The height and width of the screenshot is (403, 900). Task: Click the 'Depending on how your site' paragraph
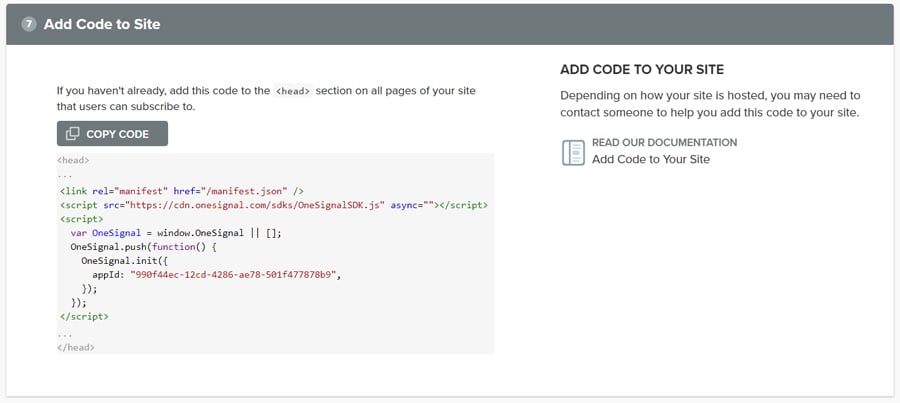click(709, 104)
